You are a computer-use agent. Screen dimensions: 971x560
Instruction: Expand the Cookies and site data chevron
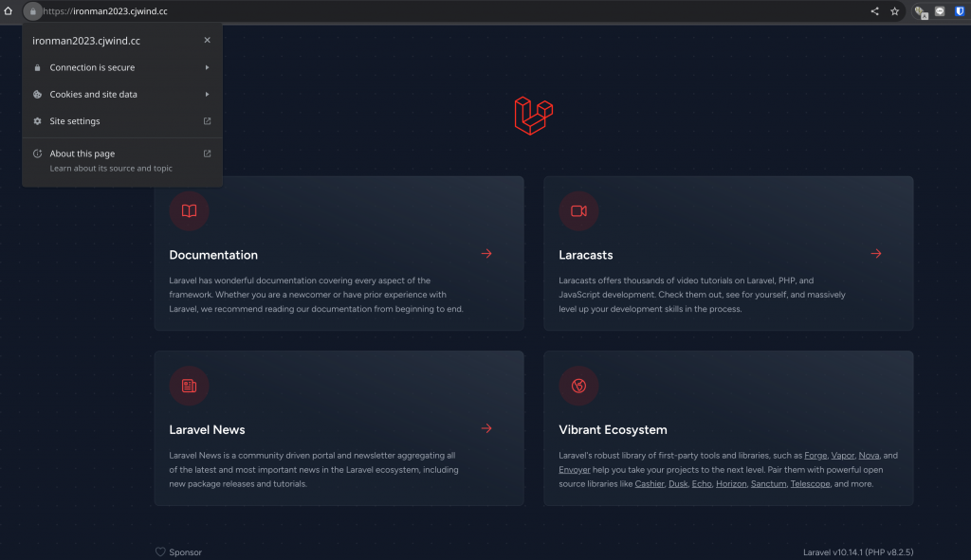207,94
